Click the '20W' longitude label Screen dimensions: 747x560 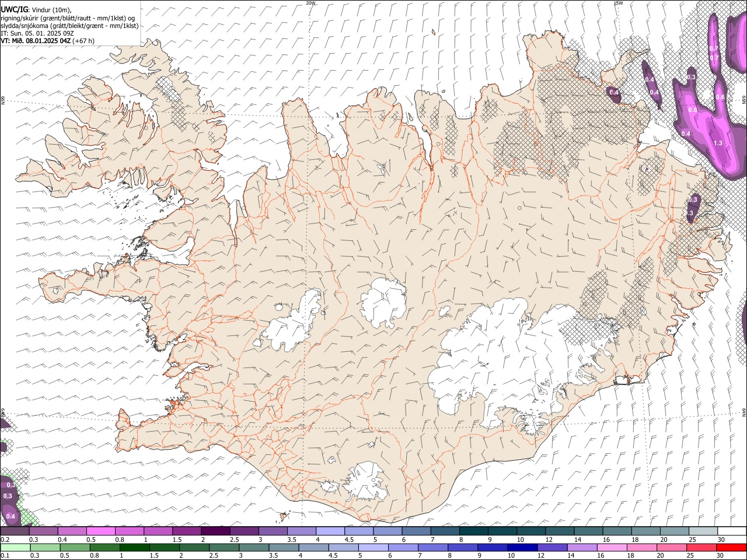310,3
